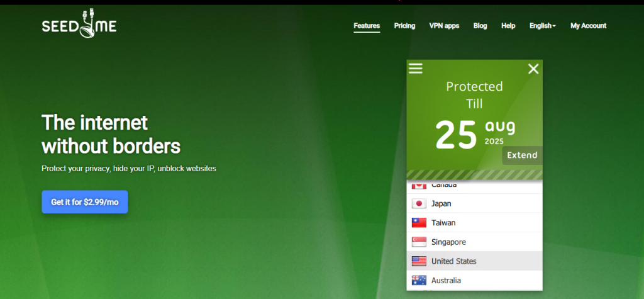
Task: Open the VPN apps page
Action: tap(444, 26)
